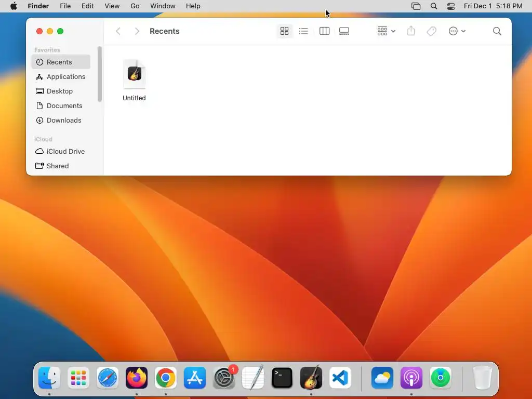Open App Store from the Dock

click(195, 378)
